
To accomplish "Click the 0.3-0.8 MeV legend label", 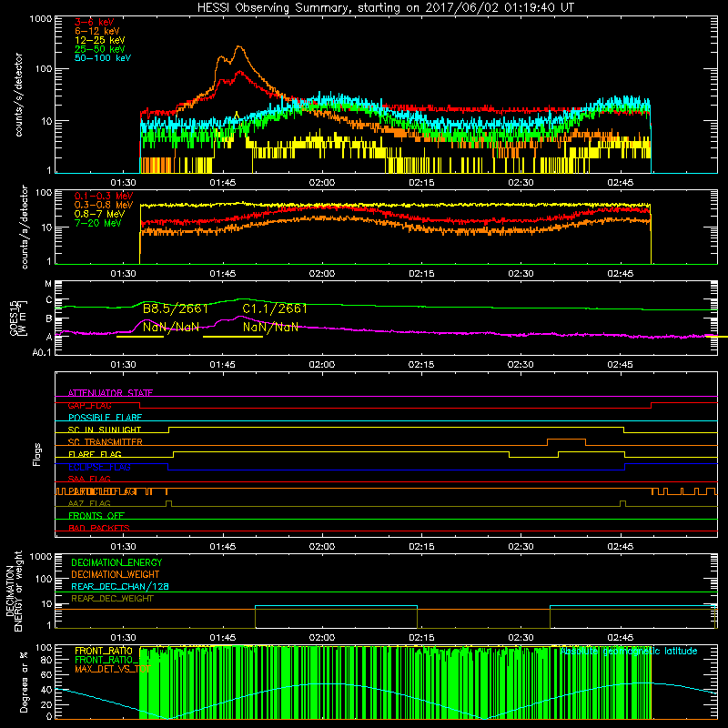I will coord(104,205).
